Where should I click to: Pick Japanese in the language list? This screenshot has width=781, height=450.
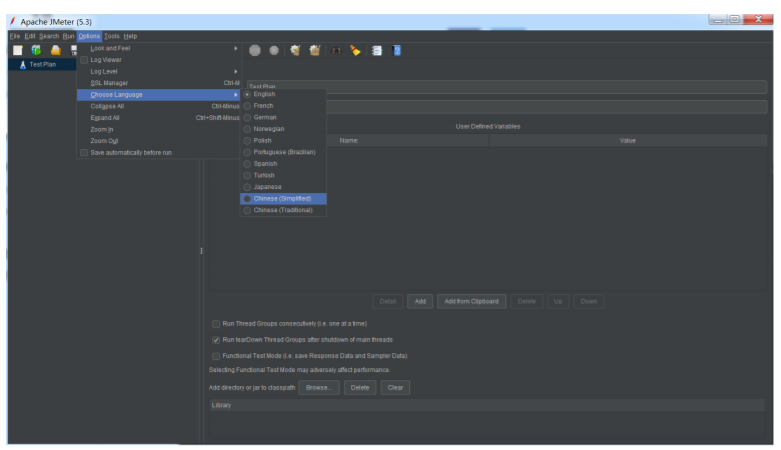click(x=283, y=187)
